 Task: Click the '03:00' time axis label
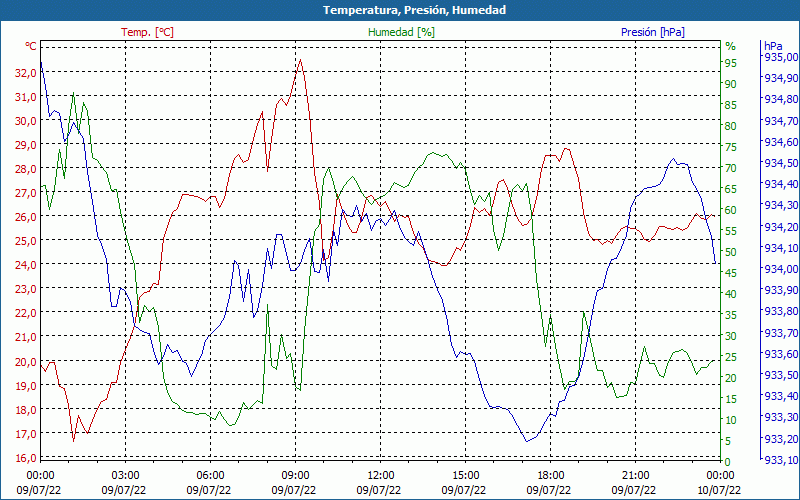[x=125, y=476]
